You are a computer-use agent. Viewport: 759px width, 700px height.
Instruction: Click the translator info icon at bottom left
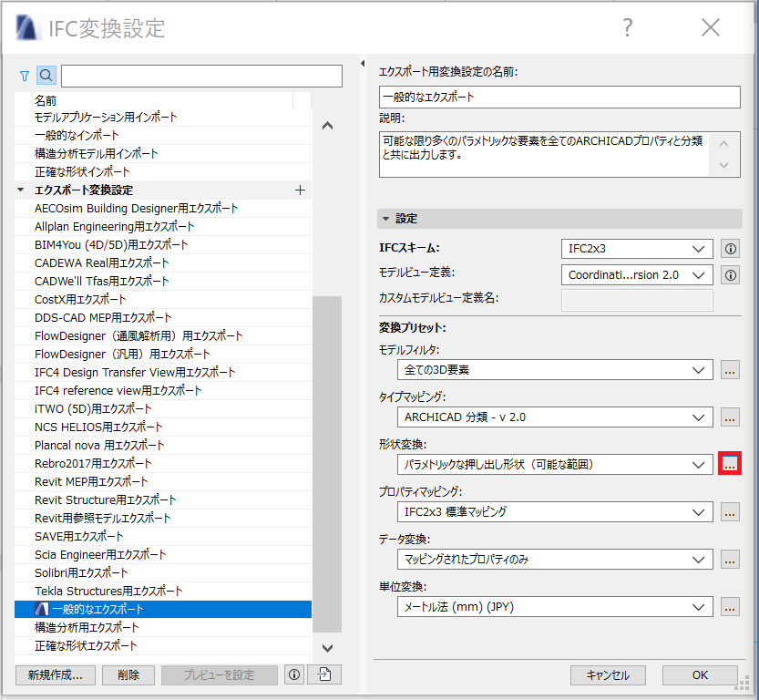294,674
